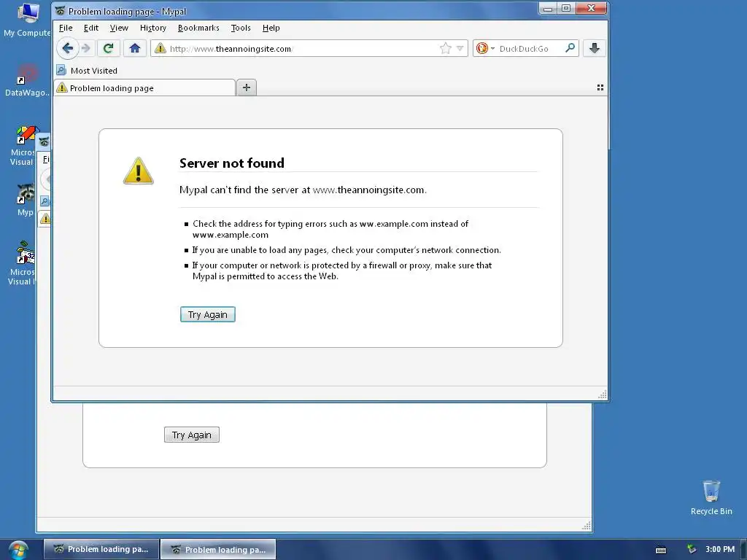Maximize the front Mypal window
The width and height of the screenshot is (747, 560).
point(566,8)
